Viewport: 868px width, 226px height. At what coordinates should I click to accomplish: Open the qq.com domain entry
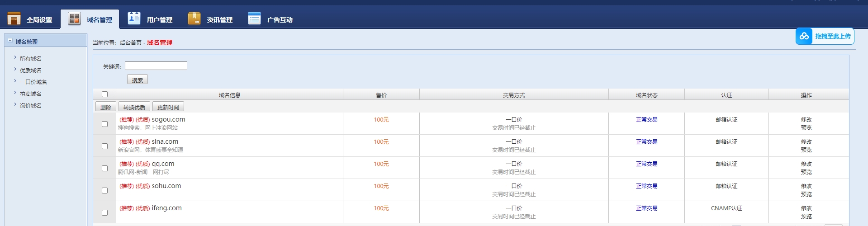click(163, 164)
